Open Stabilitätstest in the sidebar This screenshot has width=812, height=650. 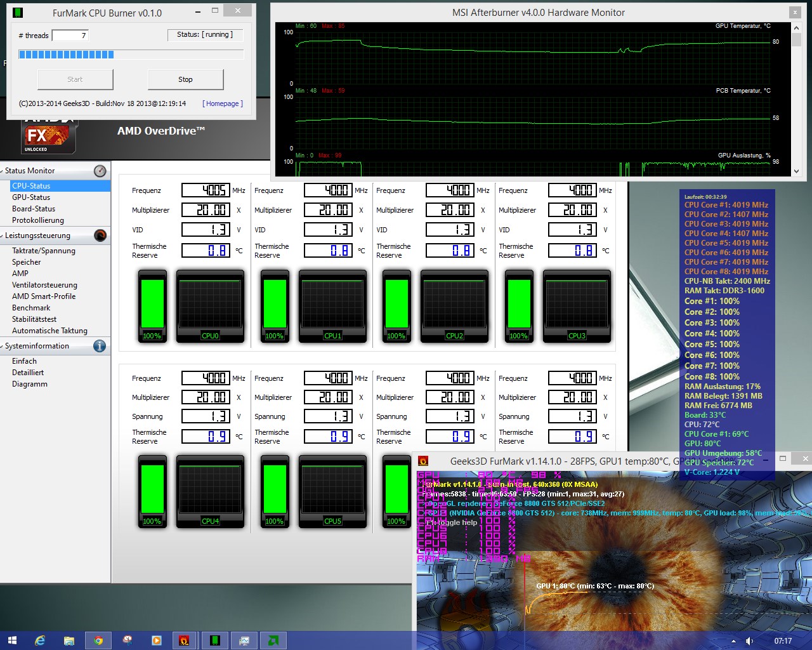(34, 319)
